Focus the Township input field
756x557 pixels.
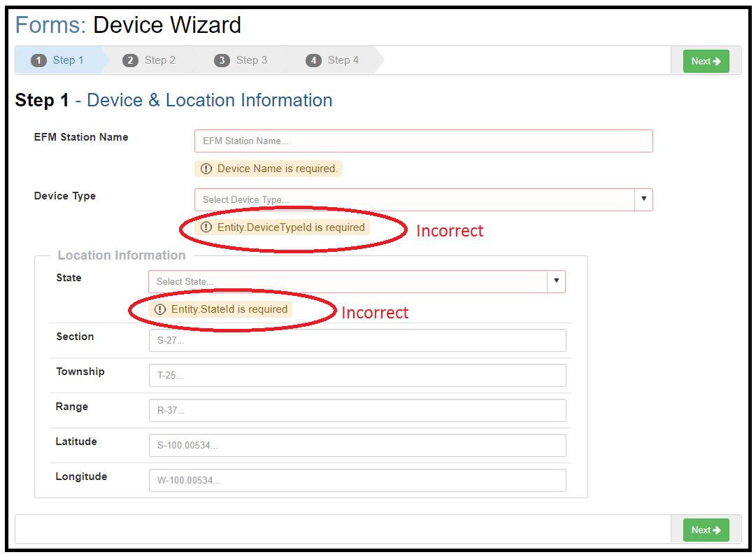357,375
